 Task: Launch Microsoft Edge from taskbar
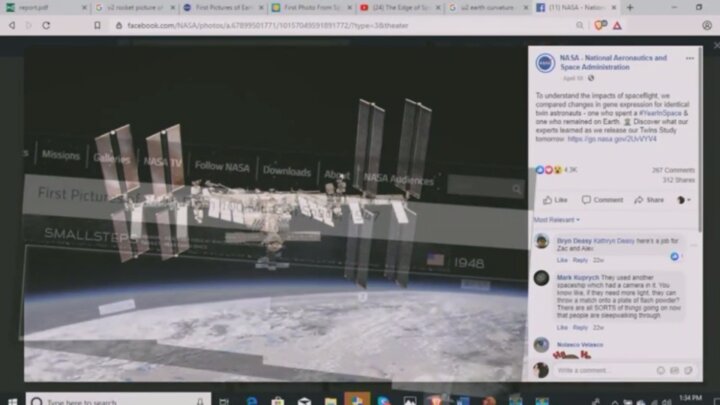pyautogui.click(x=252, y=401)
